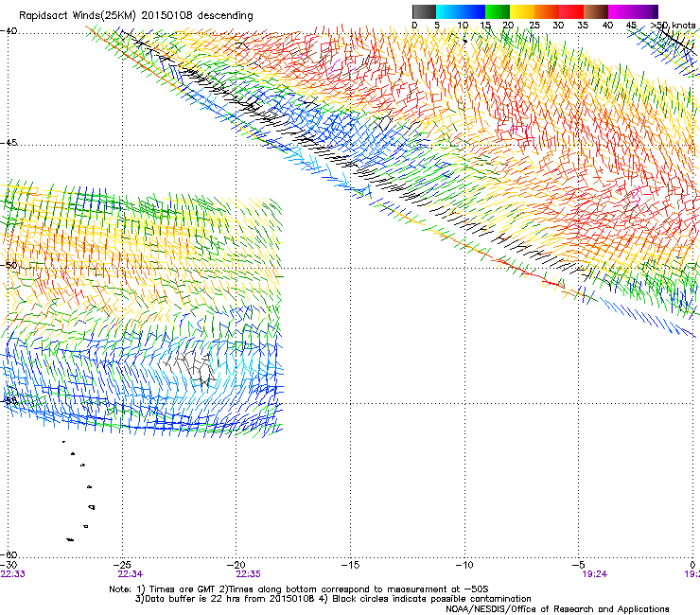Click the yellow 20-25 knots legend swatch
700x615 pixels.
pyautogui.click(x=522, y=11)
